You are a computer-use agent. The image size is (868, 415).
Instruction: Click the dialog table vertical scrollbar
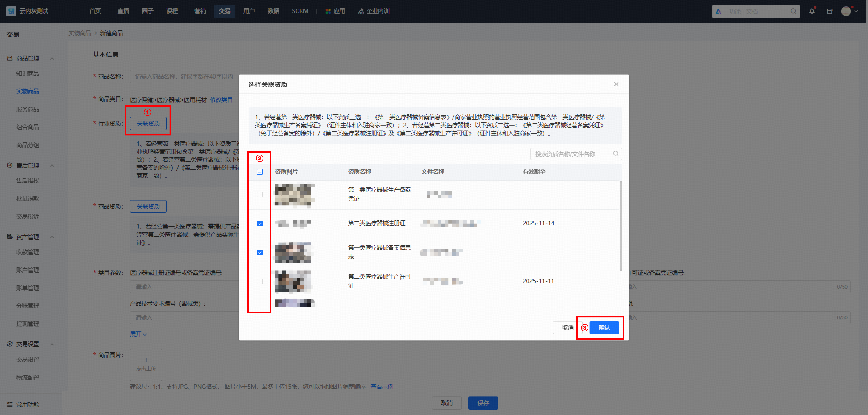(621, 226)
